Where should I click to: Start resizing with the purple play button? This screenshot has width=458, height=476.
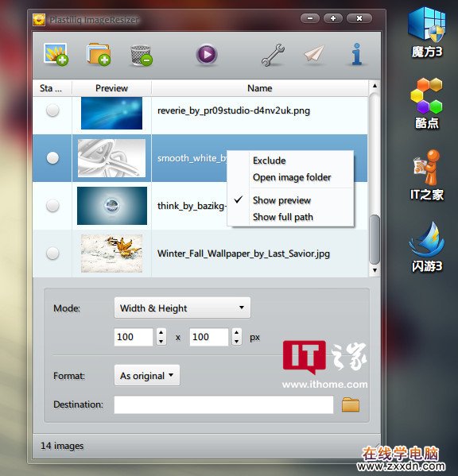(x=207, y=55)
